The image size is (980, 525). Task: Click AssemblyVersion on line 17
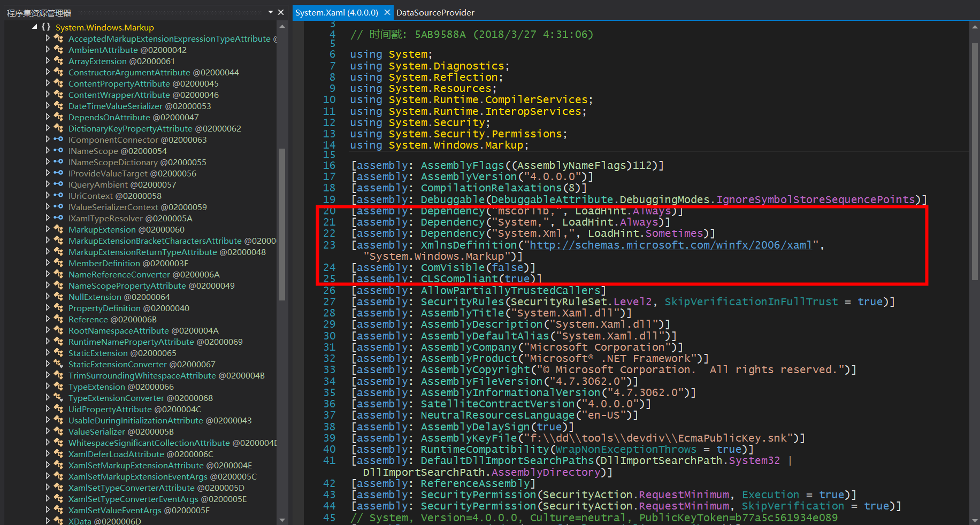tap(469, 176)
